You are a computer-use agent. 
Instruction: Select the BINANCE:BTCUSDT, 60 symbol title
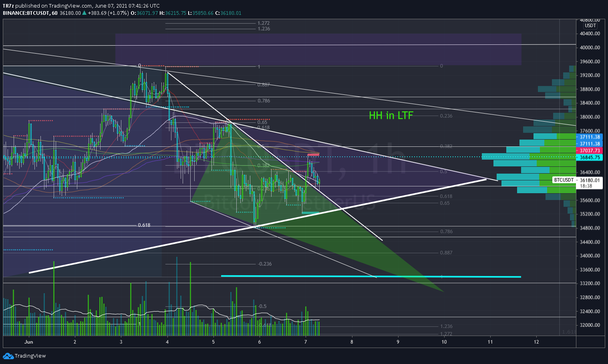(x=30, y=13)
